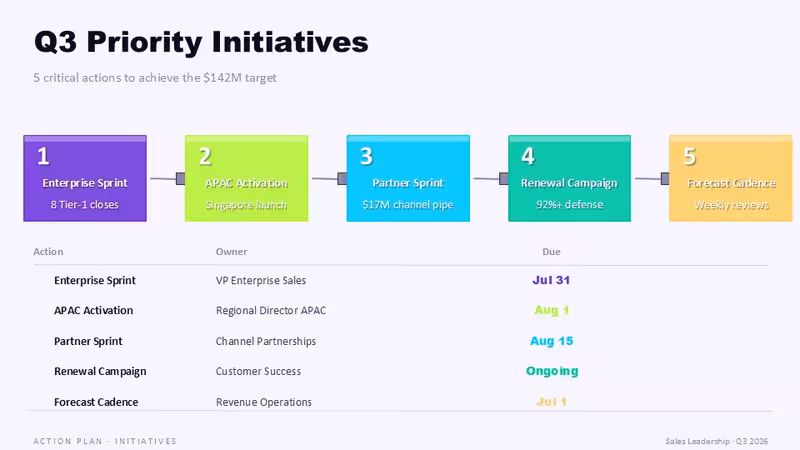Click the Sales Leadership Q3 2026 footer
The width and height of the screenshot is (800, 450).
point(716,441)
